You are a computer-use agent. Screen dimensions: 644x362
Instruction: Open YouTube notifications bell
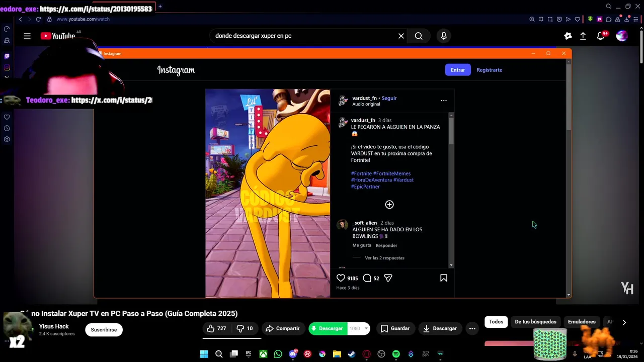point(601,36)
